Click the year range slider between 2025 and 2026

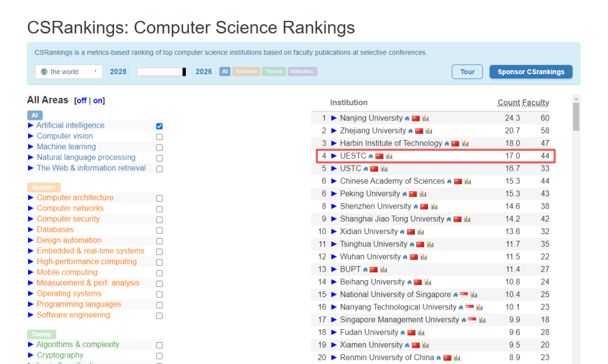coord(162,72)
